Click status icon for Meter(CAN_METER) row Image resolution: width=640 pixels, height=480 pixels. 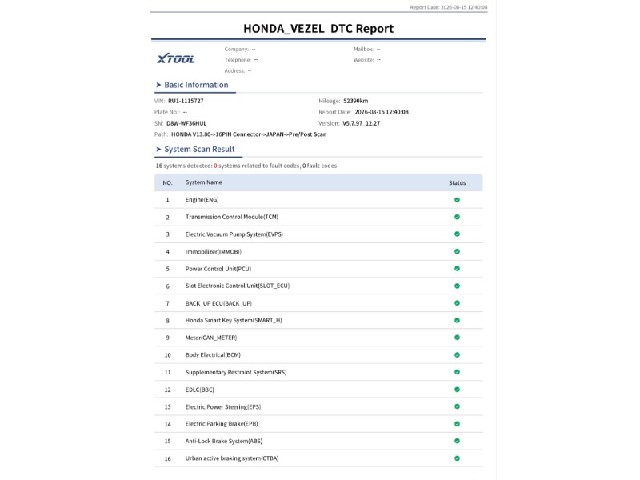coord(457,338)
